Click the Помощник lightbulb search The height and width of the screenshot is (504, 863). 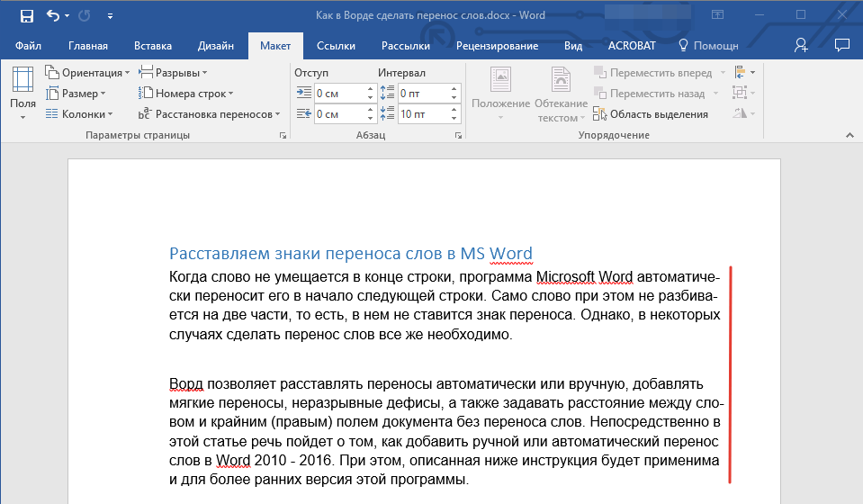708,46
